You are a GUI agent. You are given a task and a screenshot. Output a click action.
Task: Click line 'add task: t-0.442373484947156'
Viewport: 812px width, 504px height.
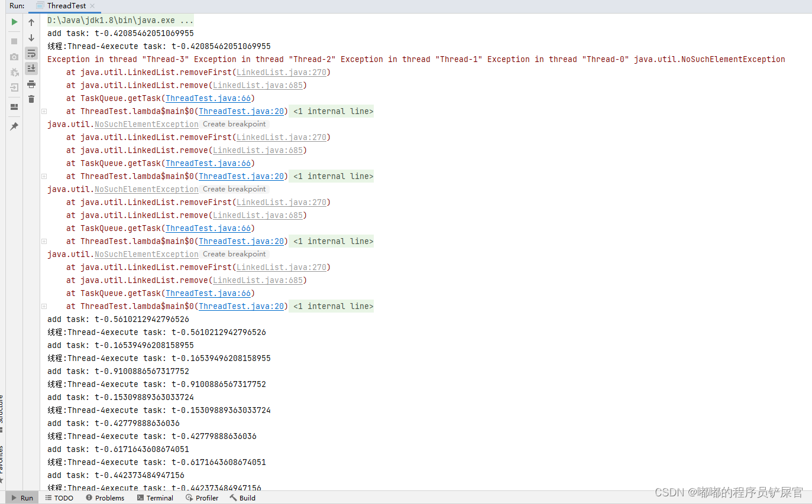(116, 475)
